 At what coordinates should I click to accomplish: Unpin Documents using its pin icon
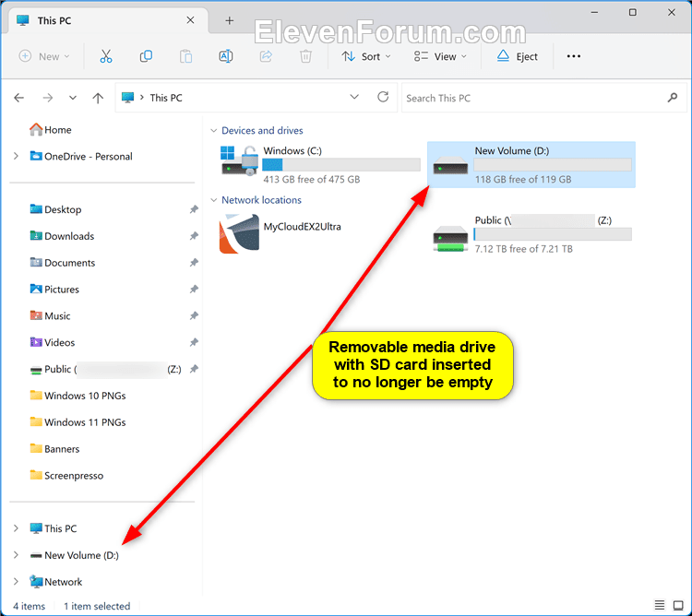pos(194,263)
